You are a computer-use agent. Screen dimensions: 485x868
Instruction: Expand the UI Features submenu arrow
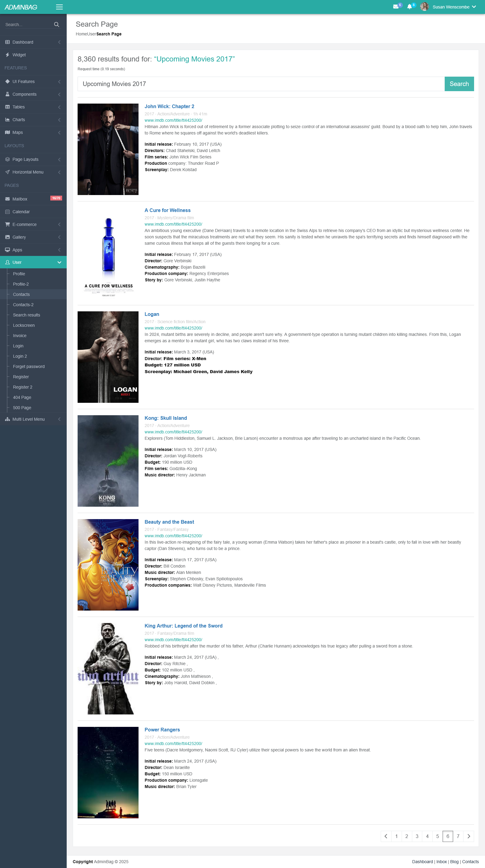59,81
